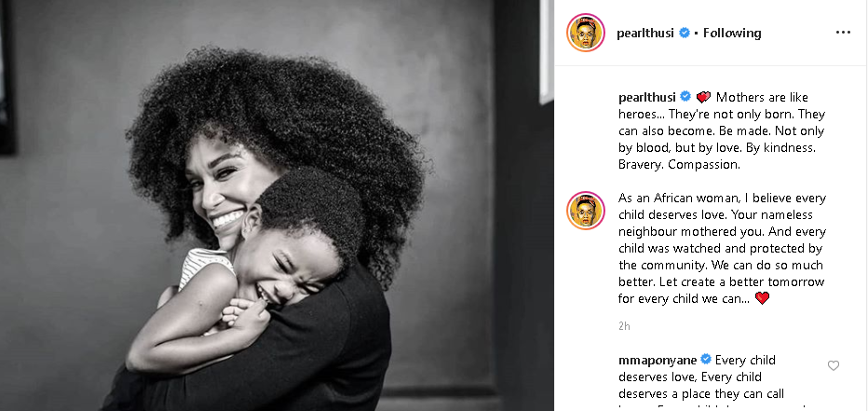Image resolution: width=868 pixels, height=411 pixels.
Task: Click 'Mothers are like heroes' caption text
Action: [722, 130]
